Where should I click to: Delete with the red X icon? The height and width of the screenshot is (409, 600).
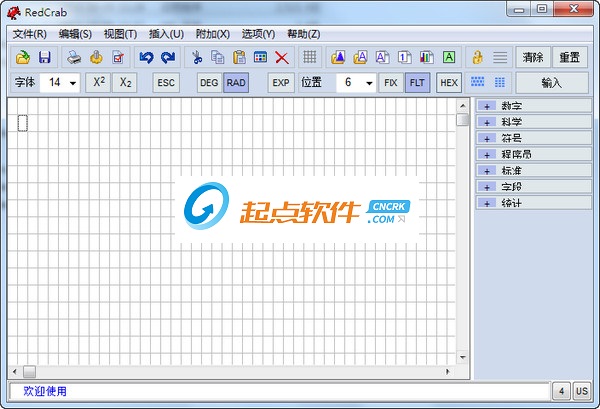(x=282, y=58)
